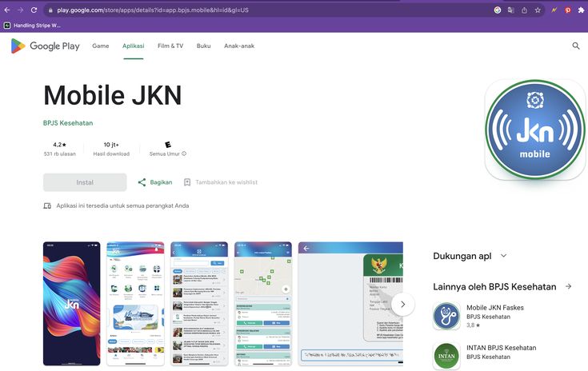Bookmark this page with the star icon
The height and width of the screenshot is (371, 588).
[538, 10]
